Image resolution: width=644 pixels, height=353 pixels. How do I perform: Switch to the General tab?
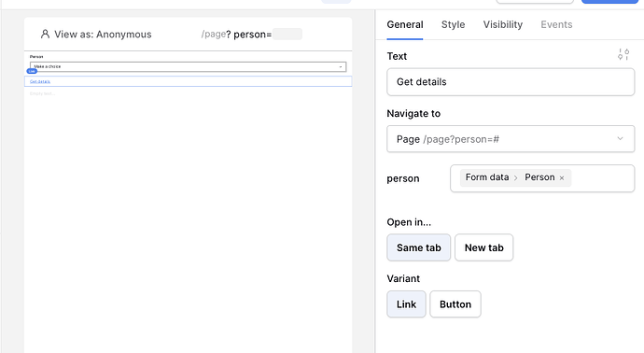(x=404, y=24)
